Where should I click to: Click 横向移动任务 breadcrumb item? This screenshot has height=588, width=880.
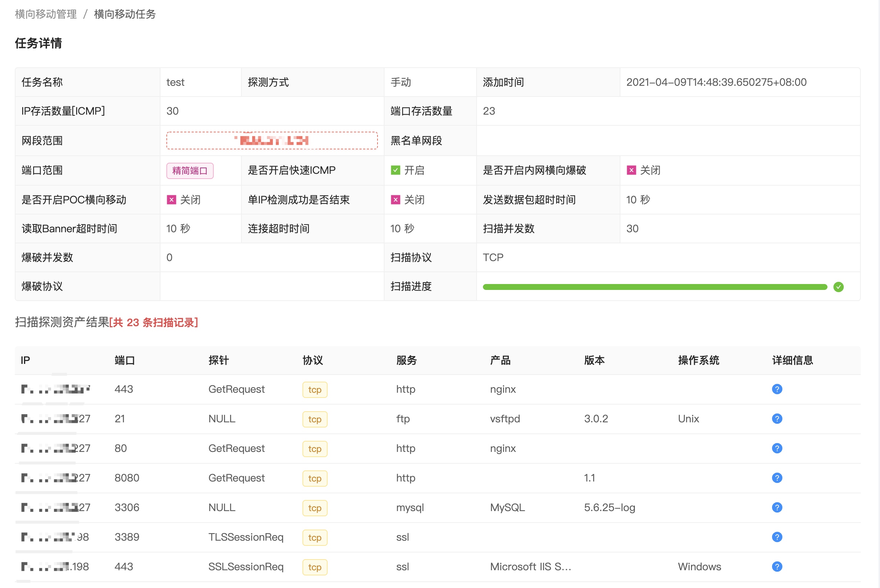click(125, 14)
